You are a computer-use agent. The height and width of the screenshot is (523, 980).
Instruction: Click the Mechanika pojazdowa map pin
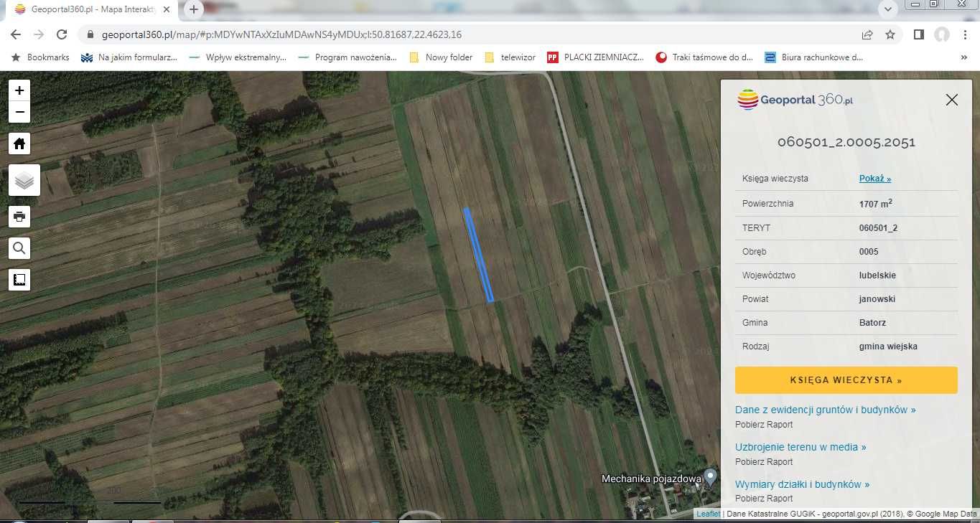pos(709,477)
